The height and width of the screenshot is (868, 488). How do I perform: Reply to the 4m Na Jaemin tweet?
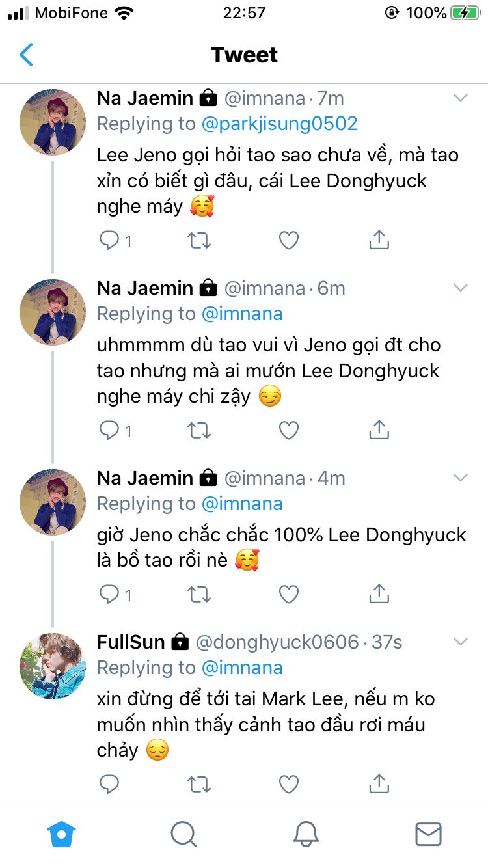pyautogui.click(x=109, y=593)
